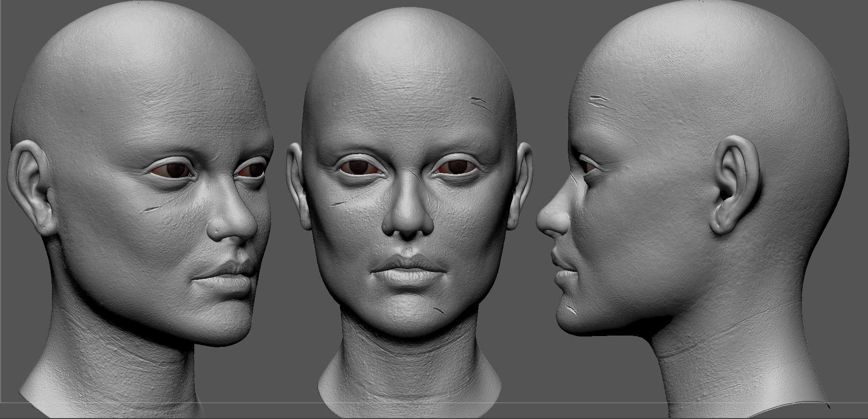Click the chin scar on the profile head

tap(571, 310)
